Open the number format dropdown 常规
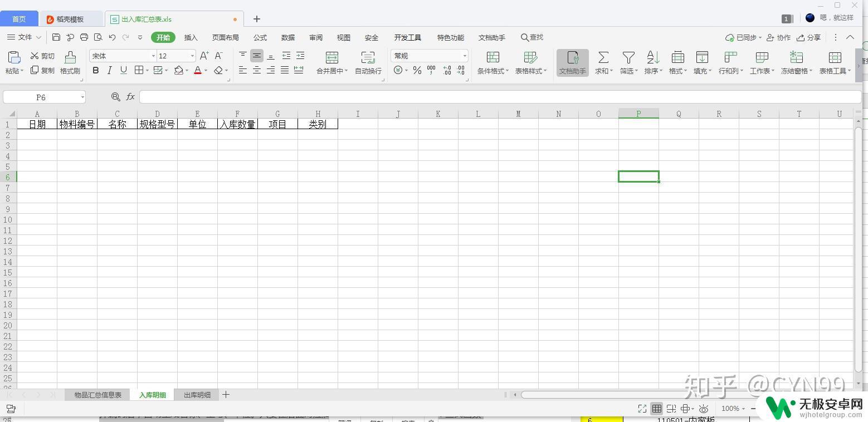This screenshot has width=868, height=422. pos(465,56)
